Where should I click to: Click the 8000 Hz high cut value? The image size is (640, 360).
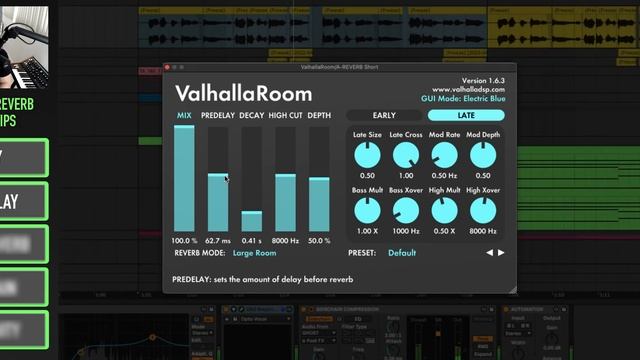coord(285,241)
